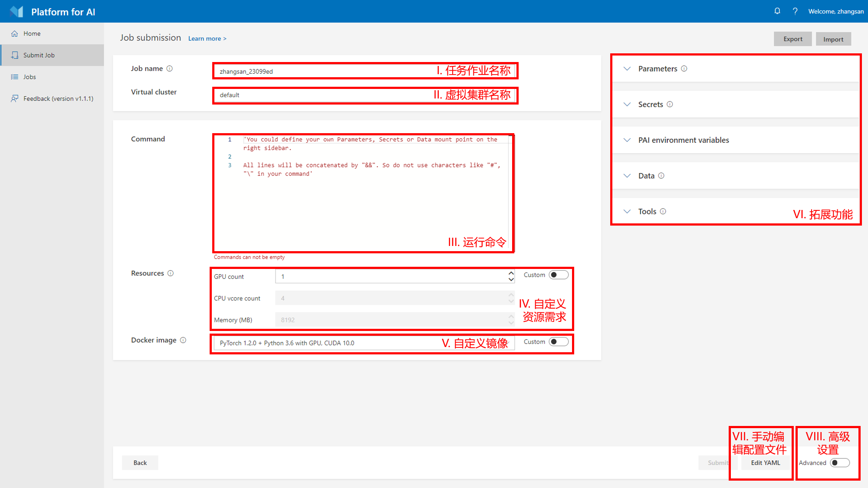
Task: Click the info icon next to Secrets
Action: coord(670,104)
